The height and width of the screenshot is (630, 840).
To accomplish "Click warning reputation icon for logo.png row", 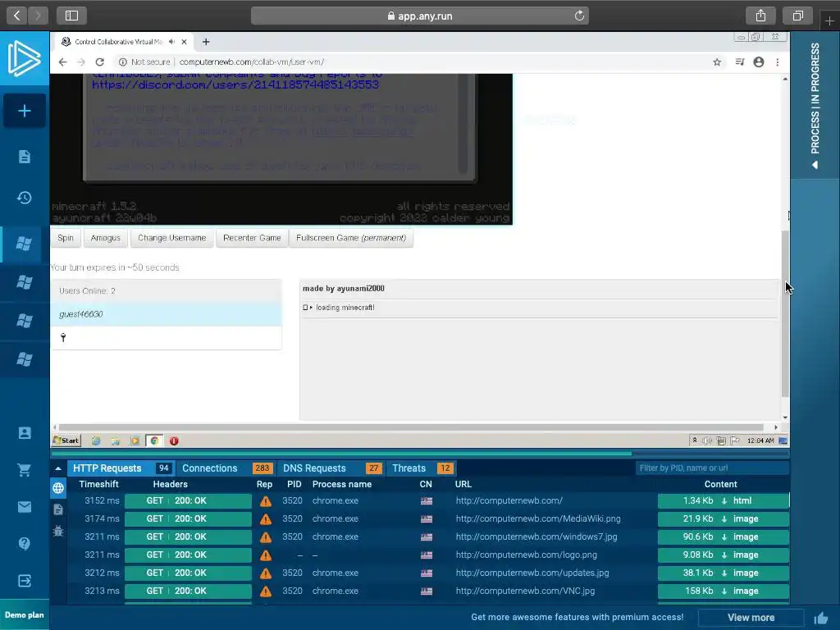I will click(265, 555).
